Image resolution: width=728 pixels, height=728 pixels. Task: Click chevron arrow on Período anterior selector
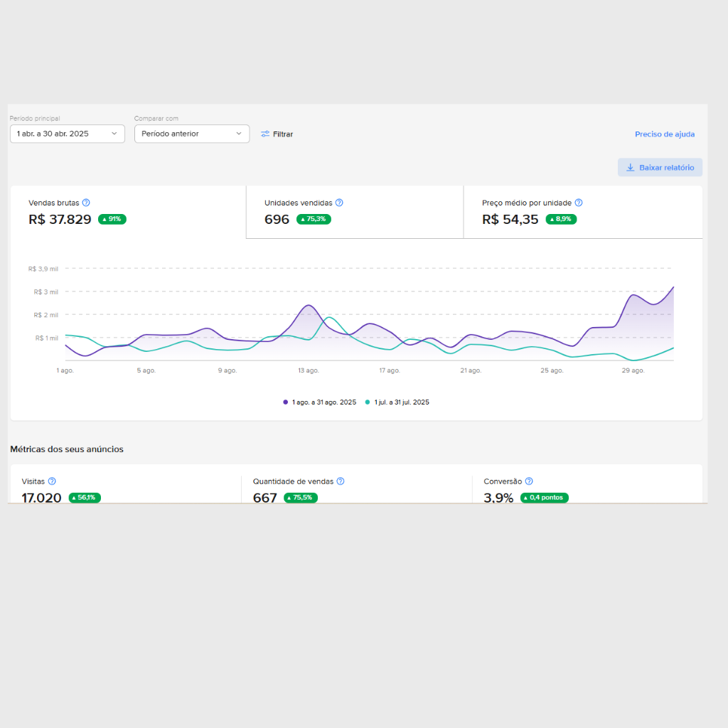239,134
